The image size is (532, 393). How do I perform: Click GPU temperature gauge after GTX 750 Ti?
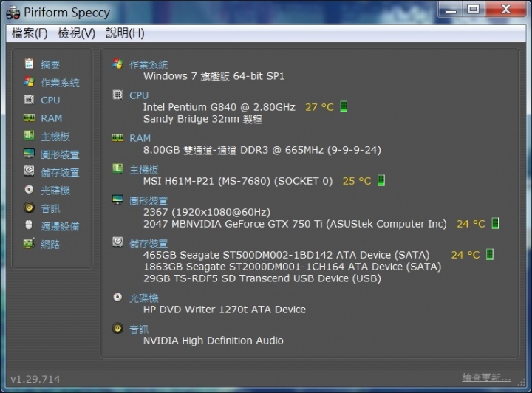coord(495,223)
